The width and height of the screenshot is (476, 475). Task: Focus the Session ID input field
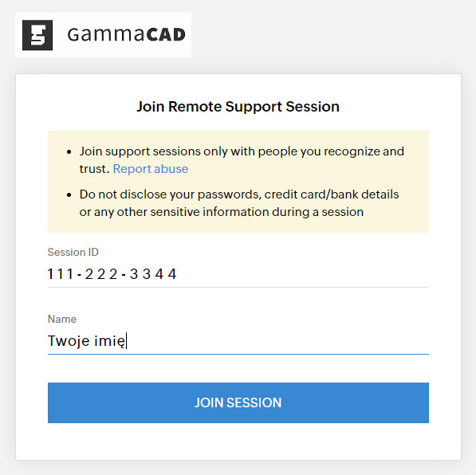click(x=238, y=274)
